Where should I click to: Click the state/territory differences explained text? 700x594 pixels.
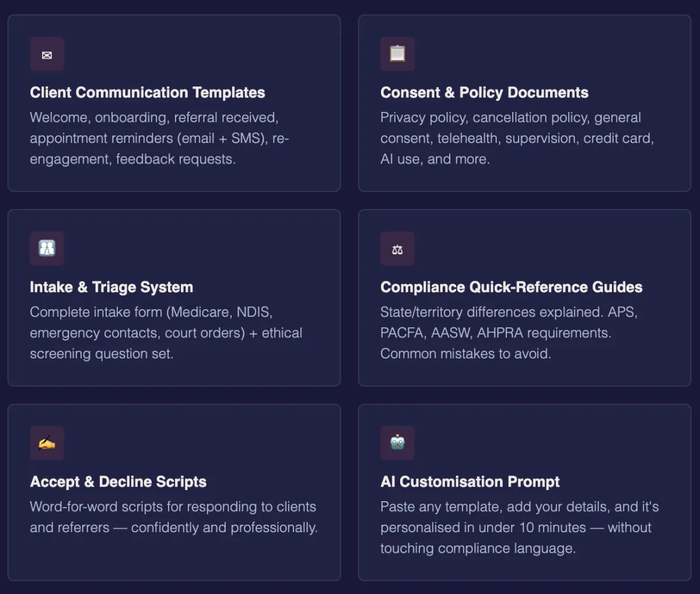pyautogui.click(x=509, y=333)
